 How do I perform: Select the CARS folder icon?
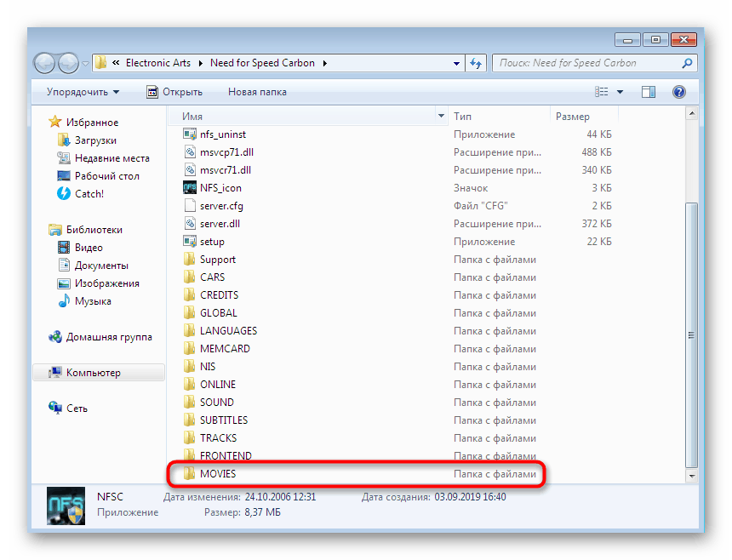(189, 277)
